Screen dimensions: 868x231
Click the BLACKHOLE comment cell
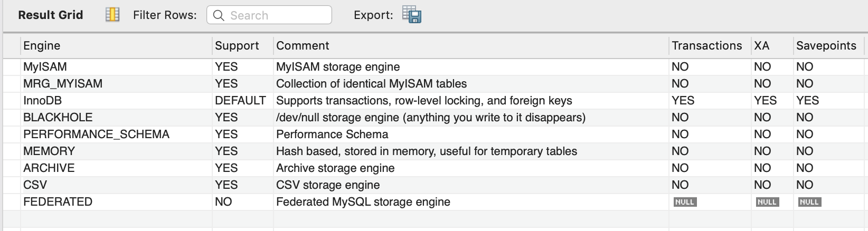(430, 118)
